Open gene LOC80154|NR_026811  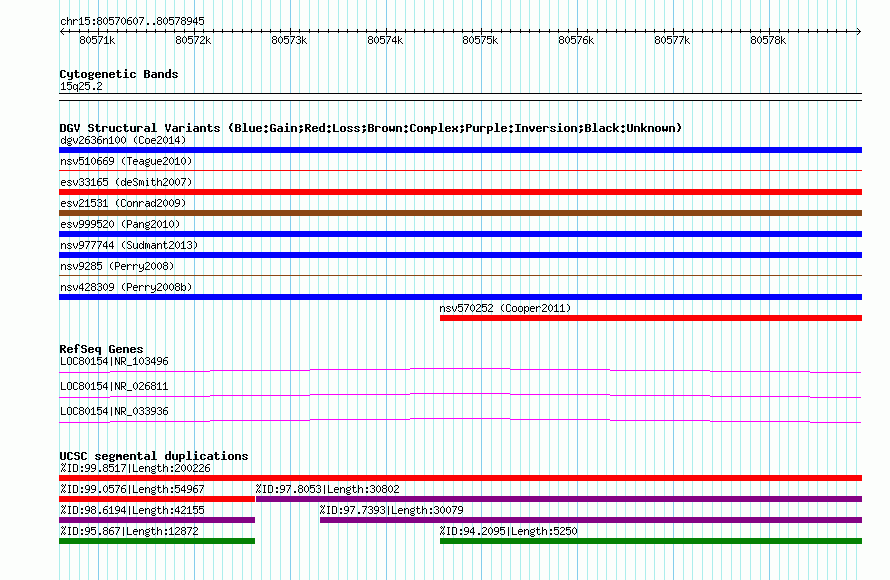(x=114, y=386)
